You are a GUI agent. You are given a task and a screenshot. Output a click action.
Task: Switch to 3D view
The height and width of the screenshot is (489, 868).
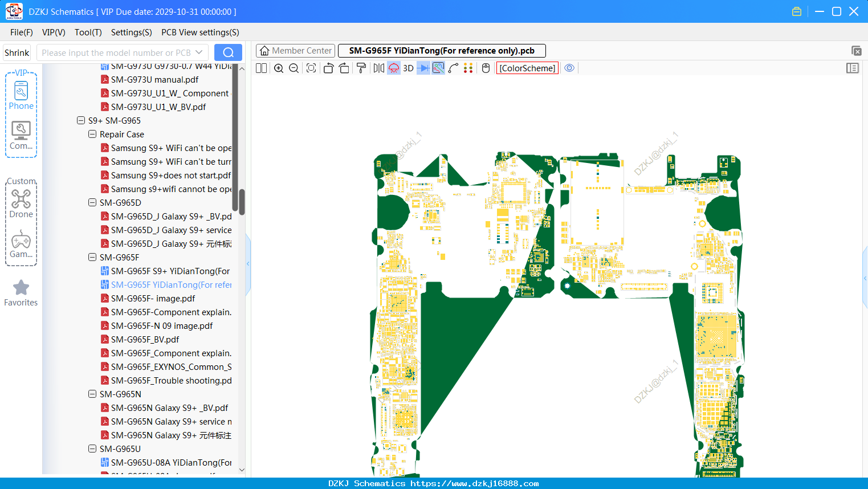(x=408, y=68)
